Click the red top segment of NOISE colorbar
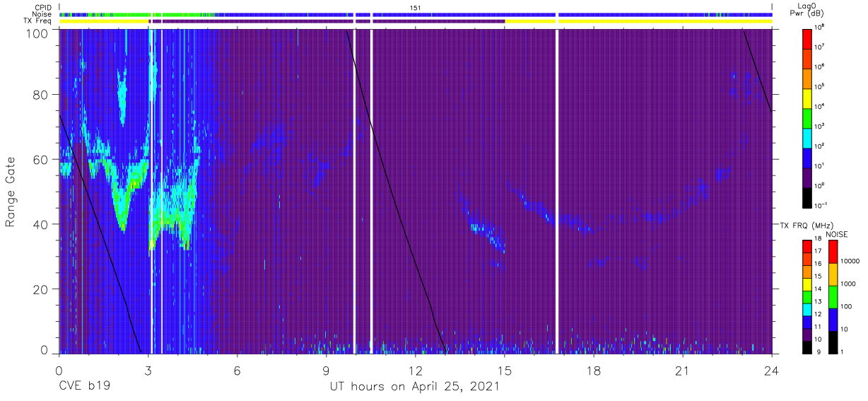This screenshot has height=401, width=868. point(833,252)
